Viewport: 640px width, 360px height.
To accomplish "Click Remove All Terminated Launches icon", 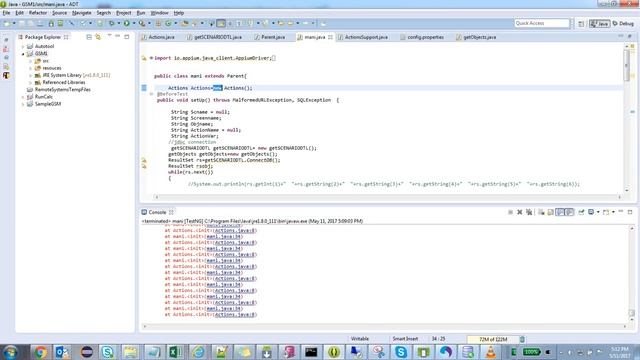I will 529,212.
